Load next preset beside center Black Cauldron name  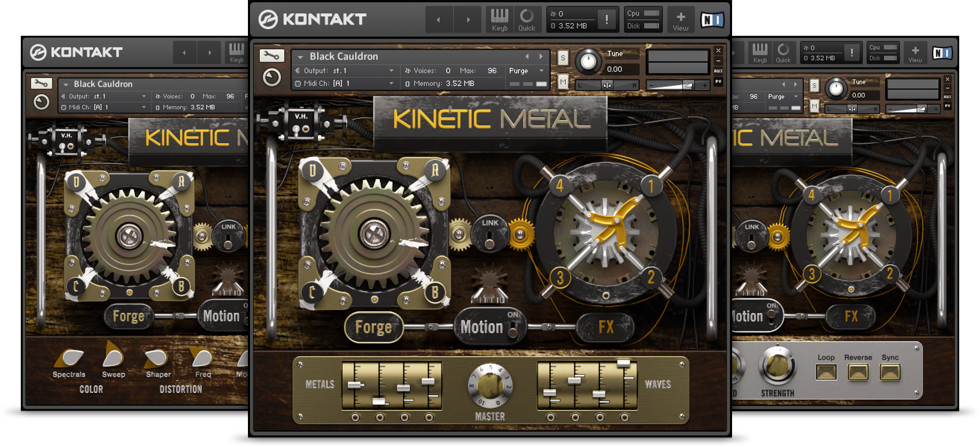541,56
